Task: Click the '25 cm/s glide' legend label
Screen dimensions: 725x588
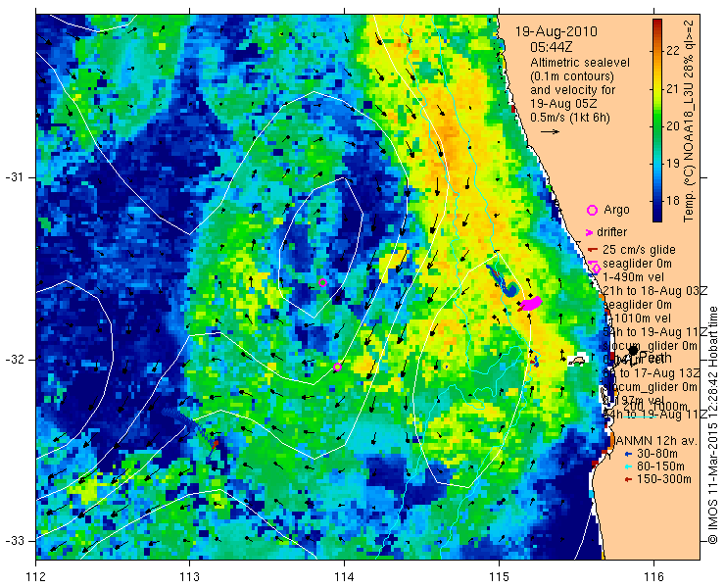Action: (639, 250)
